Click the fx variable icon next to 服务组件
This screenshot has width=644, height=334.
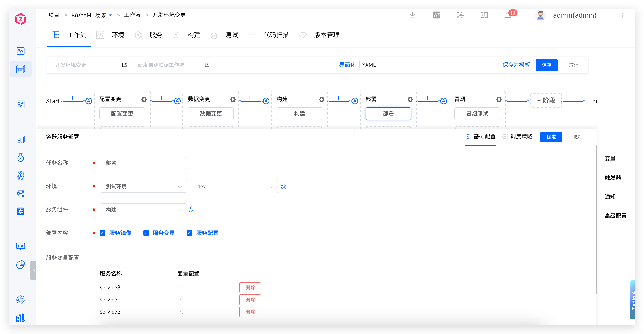point(191,209)
